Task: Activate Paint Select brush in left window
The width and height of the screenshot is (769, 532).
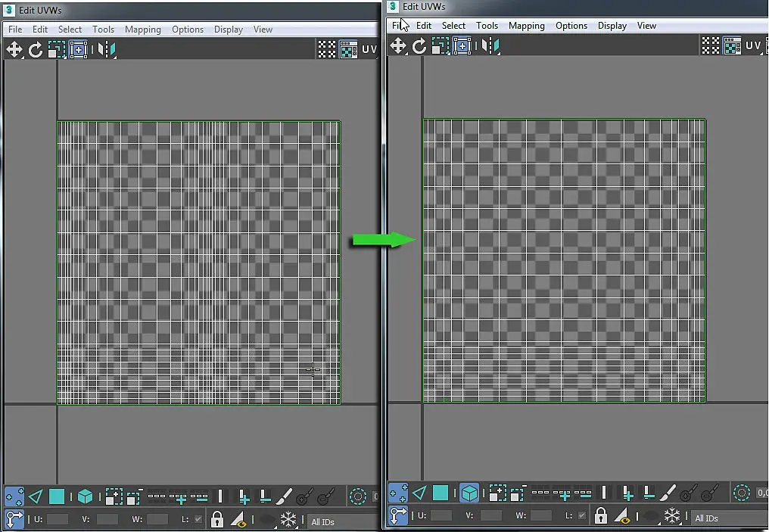Action: [x=284, y=496]
